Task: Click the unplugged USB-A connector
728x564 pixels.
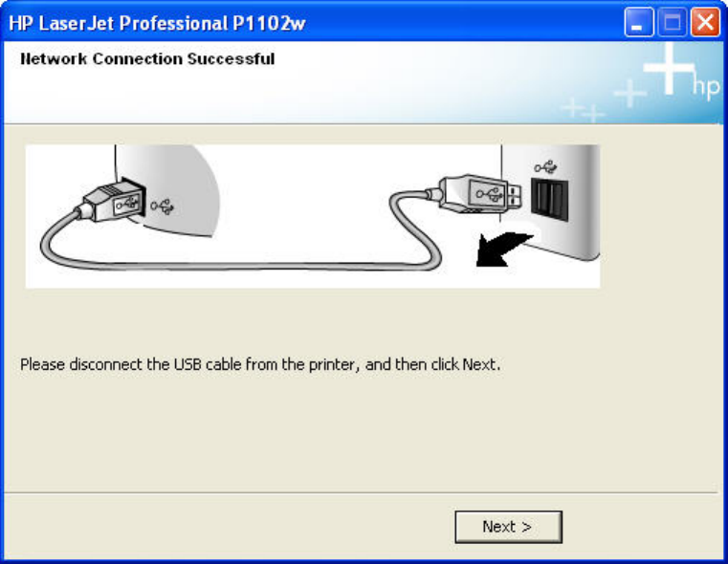Action: click(x=476, y=193)
